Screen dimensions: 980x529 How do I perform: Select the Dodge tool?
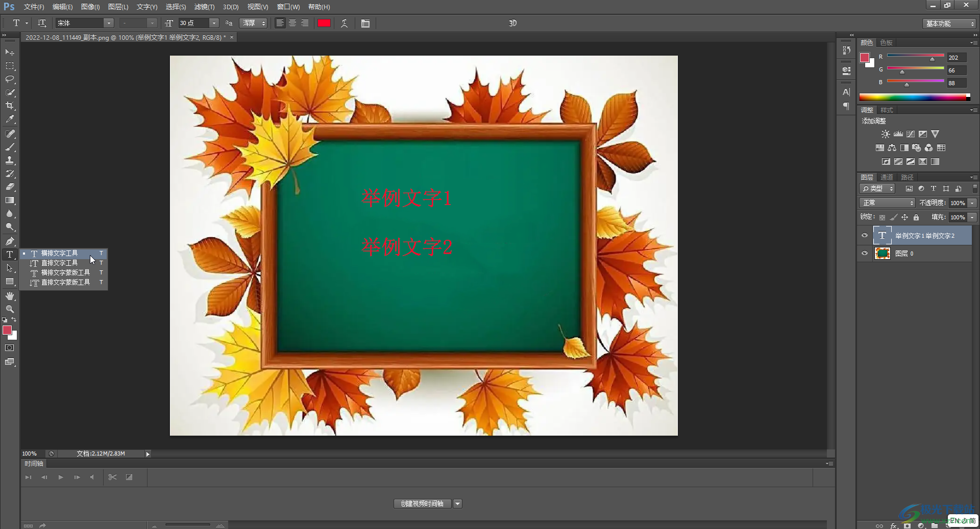pos(10,227)
